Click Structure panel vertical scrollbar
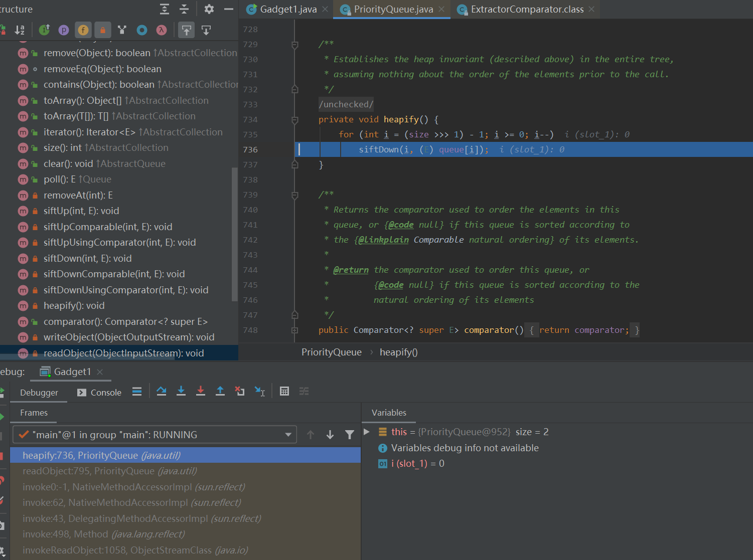 234,234
